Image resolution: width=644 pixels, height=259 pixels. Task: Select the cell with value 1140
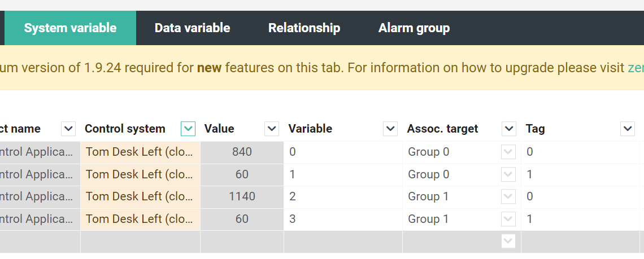[x=242, y=196]
